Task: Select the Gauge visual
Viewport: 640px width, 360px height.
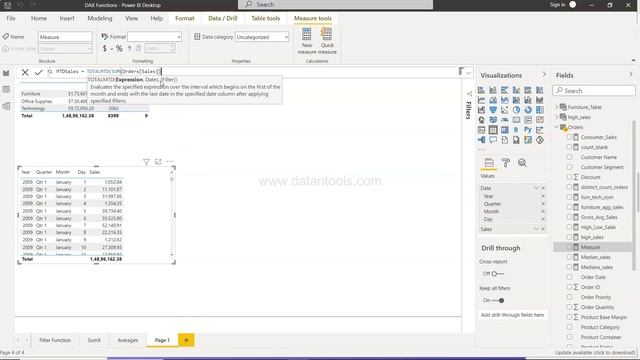Action: [504, 120]
